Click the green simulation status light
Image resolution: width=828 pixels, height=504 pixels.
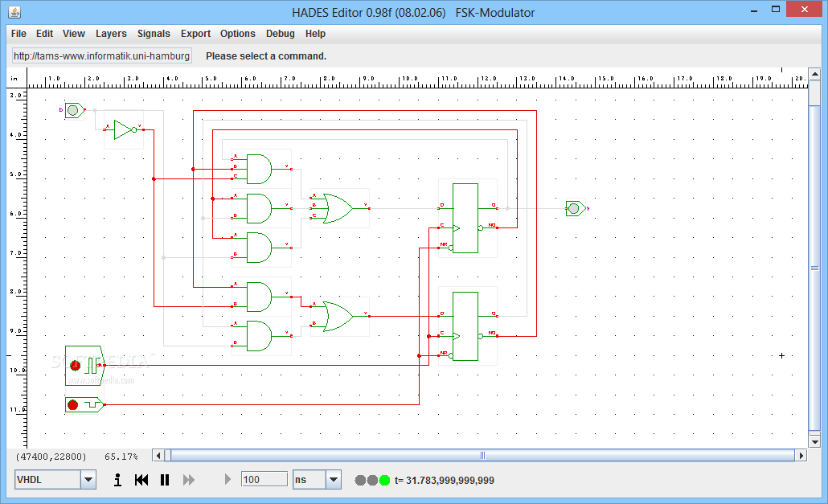tap(384, 480)
